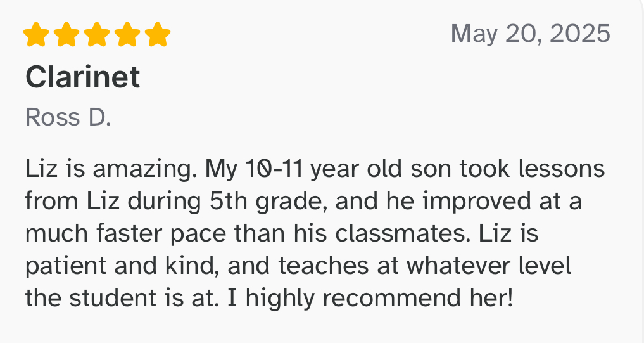
Task: Click the fourth gold rating star
Action: coord(127,34)
